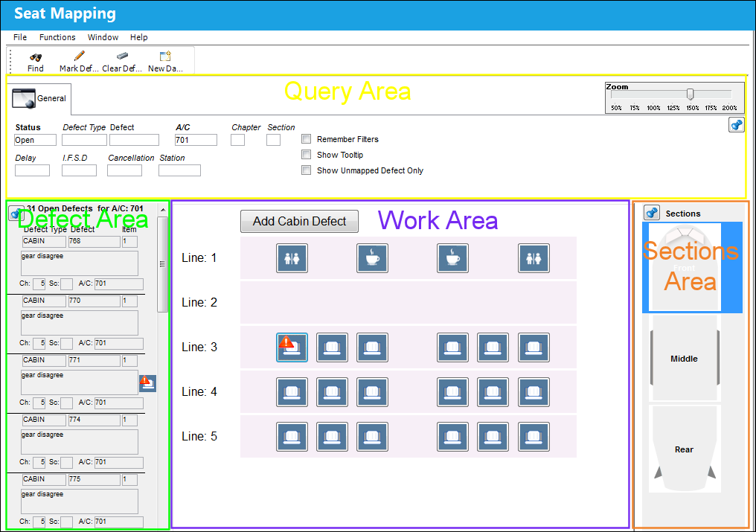This screenshot has width=756, height=532.
Task: Click into the Defect Type filter field
Action: point(84,140)
